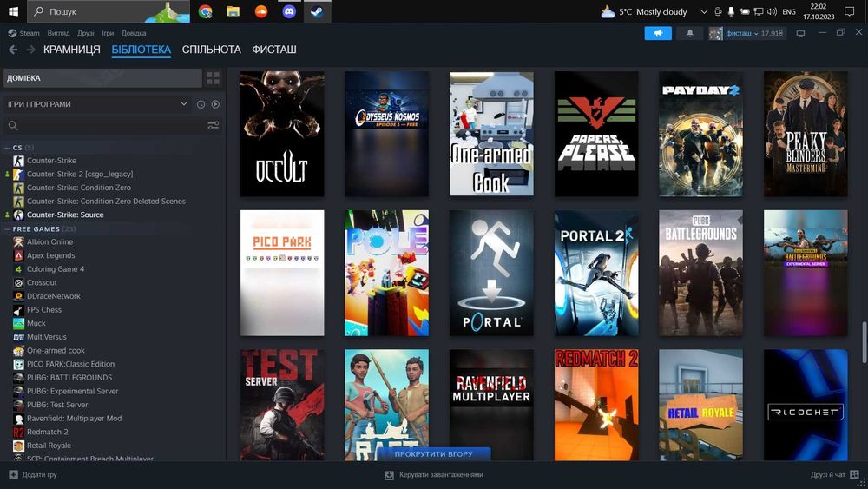
Task: Collapse the CS collection
Action: click(7, 148)
